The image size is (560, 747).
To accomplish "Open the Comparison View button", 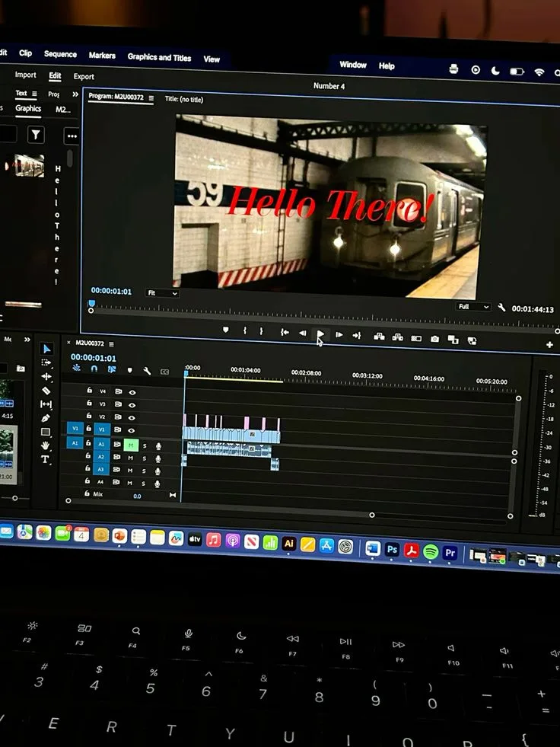I will [x=453, y=339].
